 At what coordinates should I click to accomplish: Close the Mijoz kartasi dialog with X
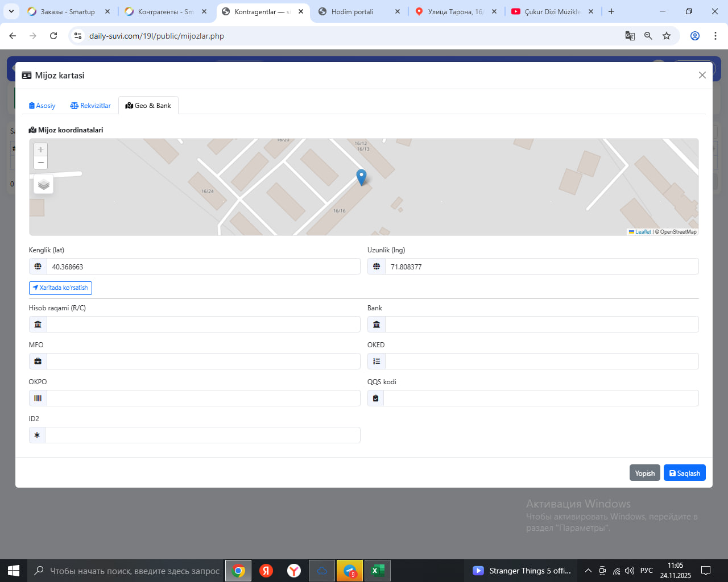point(702,75)
